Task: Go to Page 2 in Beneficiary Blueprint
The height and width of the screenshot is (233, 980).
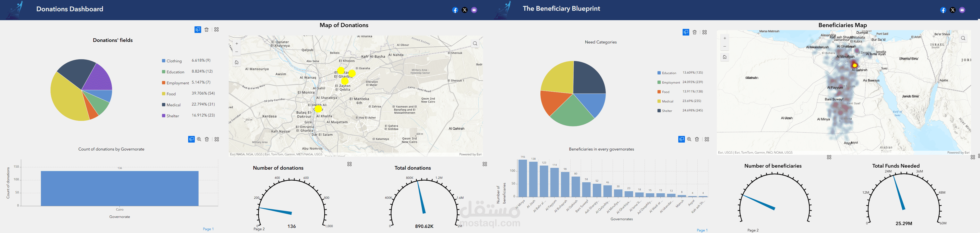Action: pyautogui.click(x=753, y=230)
